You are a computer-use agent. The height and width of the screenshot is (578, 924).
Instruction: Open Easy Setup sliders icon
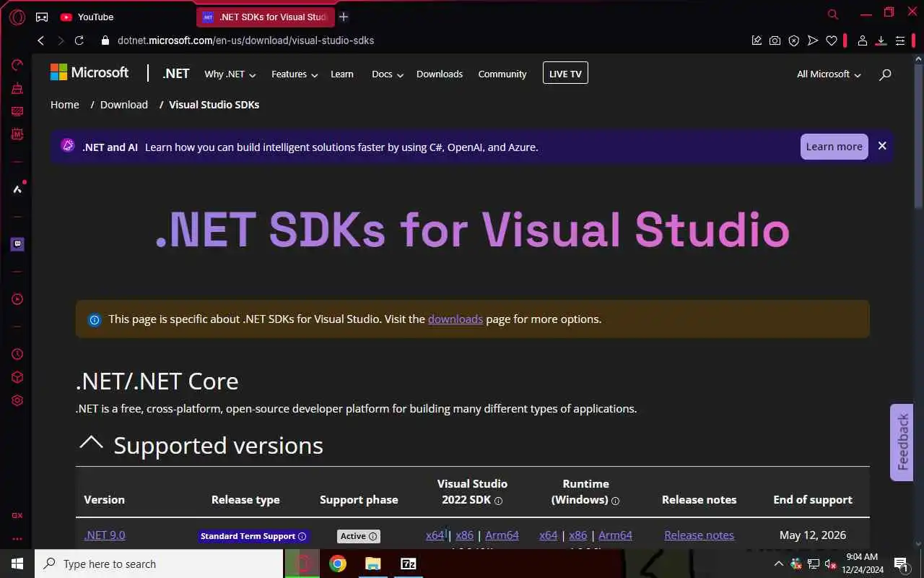coord(900,40)
